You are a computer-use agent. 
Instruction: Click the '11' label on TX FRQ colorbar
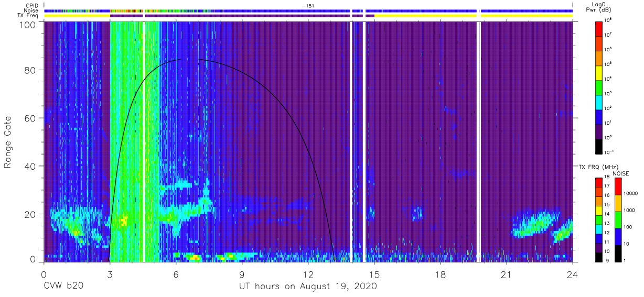coord(607,242)
